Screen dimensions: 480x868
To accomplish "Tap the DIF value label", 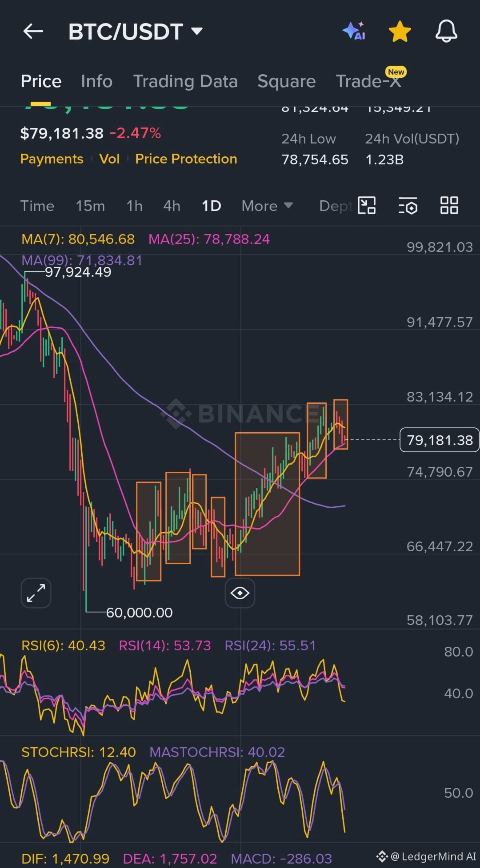I will pyautogui.click(x=65, y=859).
